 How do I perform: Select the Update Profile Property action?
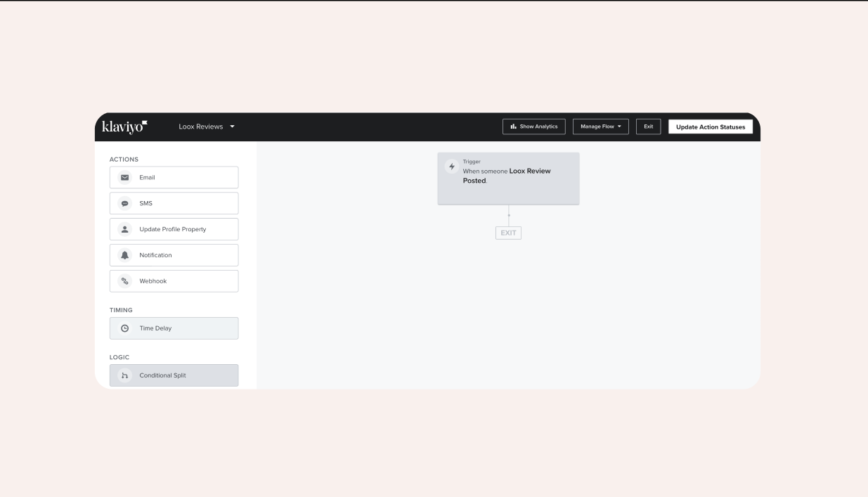(174, 229)
